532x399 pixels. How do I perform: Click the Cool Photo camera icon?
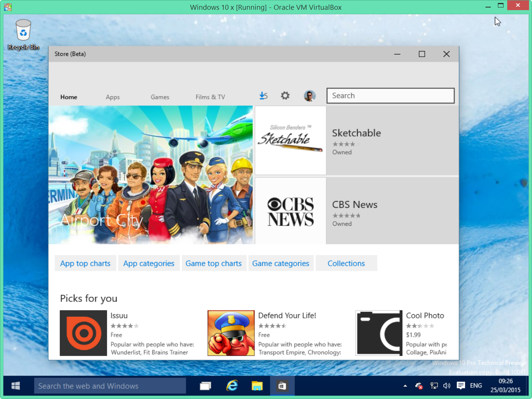pyautogui.click(x=379, y=333)
